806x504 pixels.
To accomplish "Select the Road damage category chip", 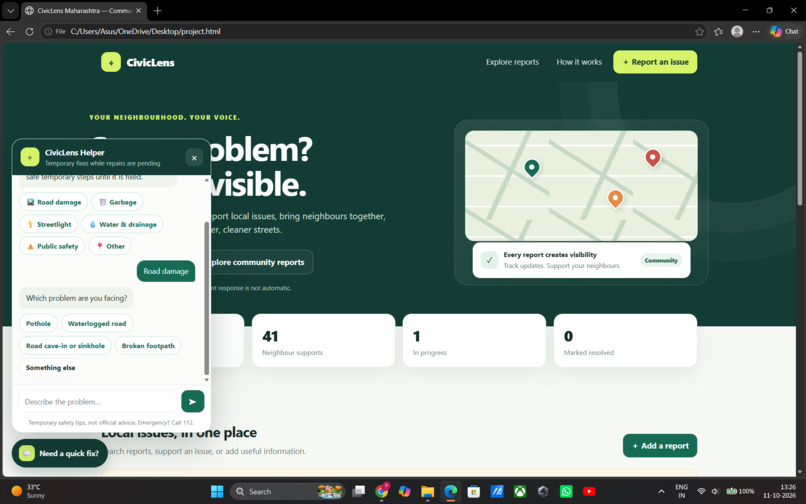I will click(53, 202).
